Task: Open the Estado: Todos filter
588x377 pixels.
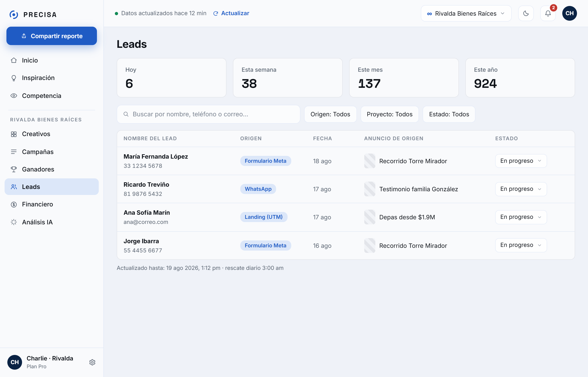Action: click(449, 114)
